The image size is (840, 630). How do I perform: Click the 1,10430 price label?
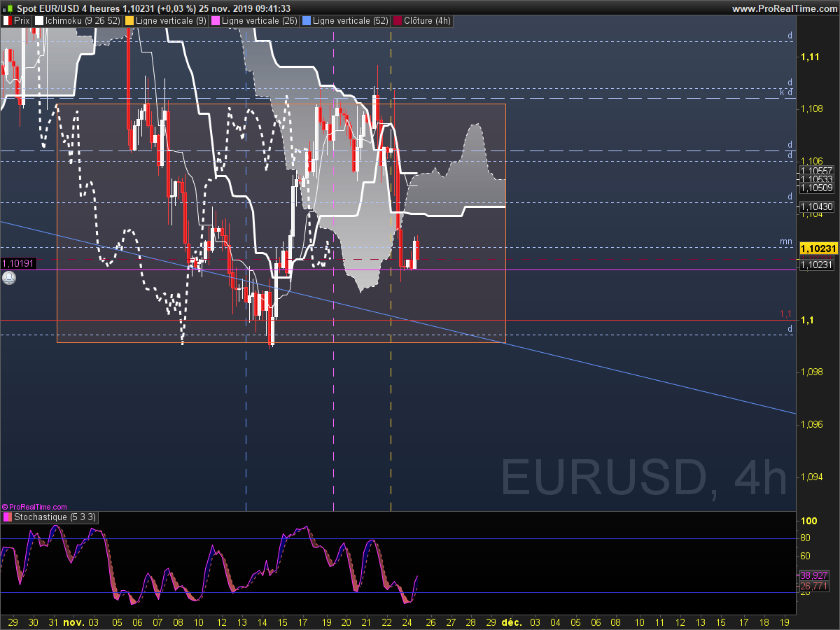(x=817, y=206)
